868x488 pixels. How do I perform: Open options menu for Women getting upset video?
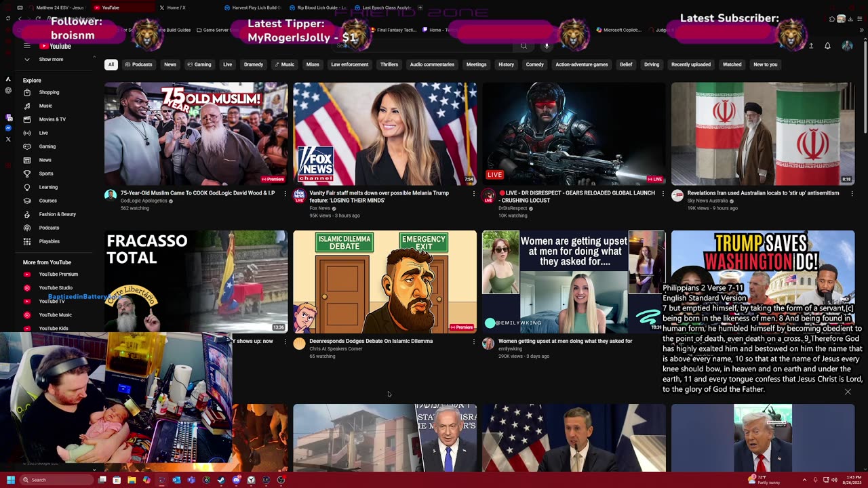coord(663,342)
